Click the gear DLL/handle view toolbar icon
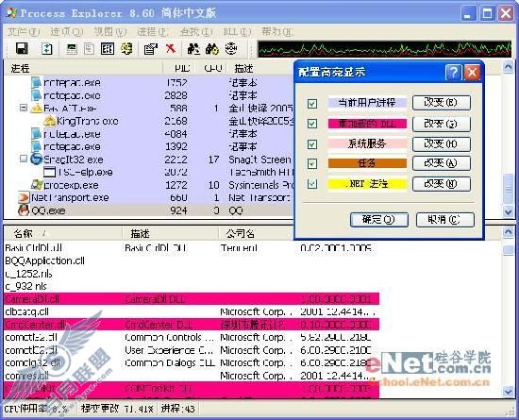The height and width of the screenshot is (420, 519). click(x=126, y=49)
